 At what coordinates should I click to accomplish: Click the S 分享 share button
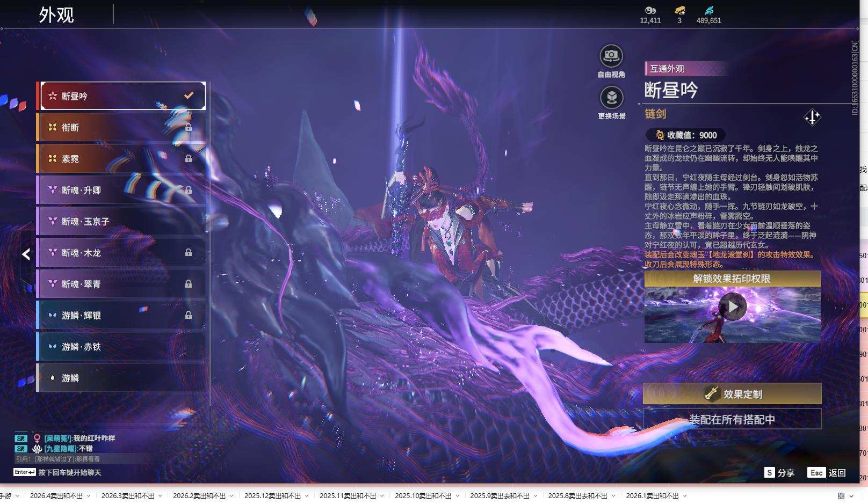pyautogui.click(x=779, y=472)
